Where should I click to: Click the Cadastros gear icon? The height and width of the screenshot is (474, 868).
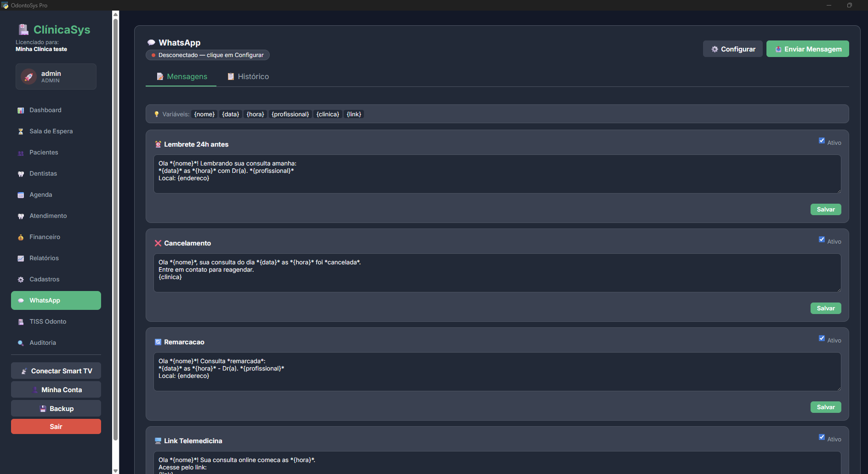click(21, 280)
